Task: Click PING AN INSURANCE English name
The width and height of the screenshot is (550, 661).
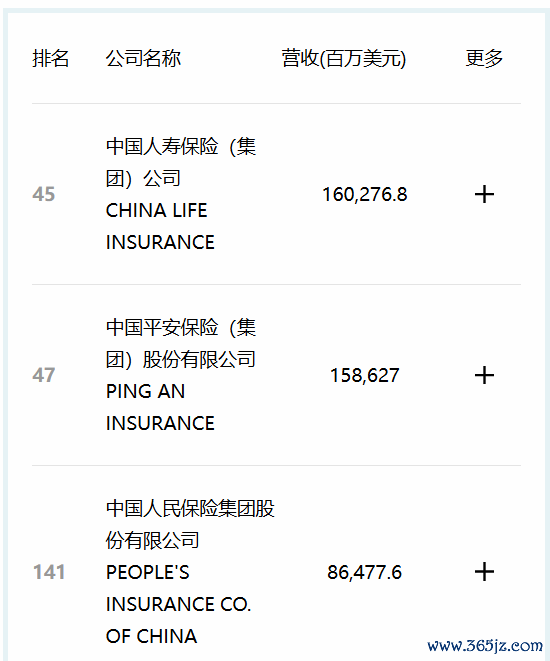Action: 160,407
